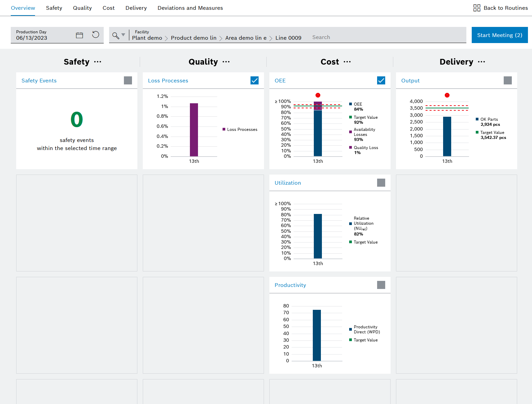The width and height of the screenshot is (532, 404).
Task: Open the Delivery tab
Action: (136, 8)
